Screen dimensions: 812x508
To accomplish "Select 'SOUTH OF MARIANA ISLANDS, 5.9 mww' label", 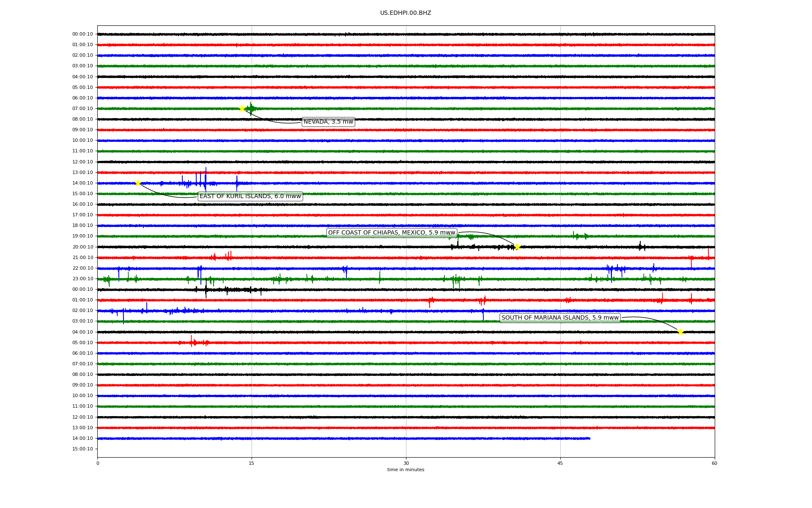I will pos(560,318).
